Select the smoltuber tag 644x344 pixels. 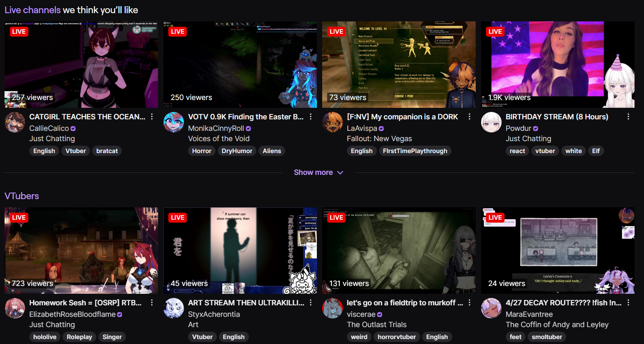click(547, 337)
